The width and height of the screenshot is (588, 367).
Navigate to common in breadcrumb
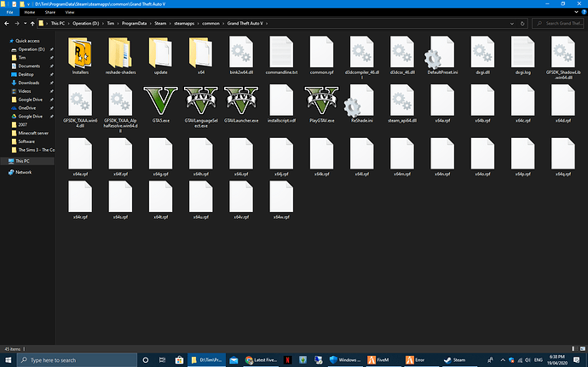click(210, 23)
